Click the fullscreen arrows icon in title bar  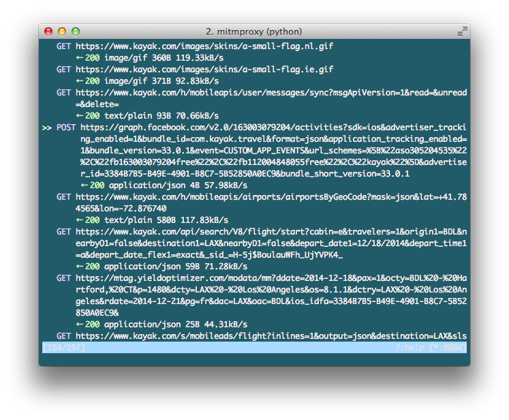click(462, 31)
